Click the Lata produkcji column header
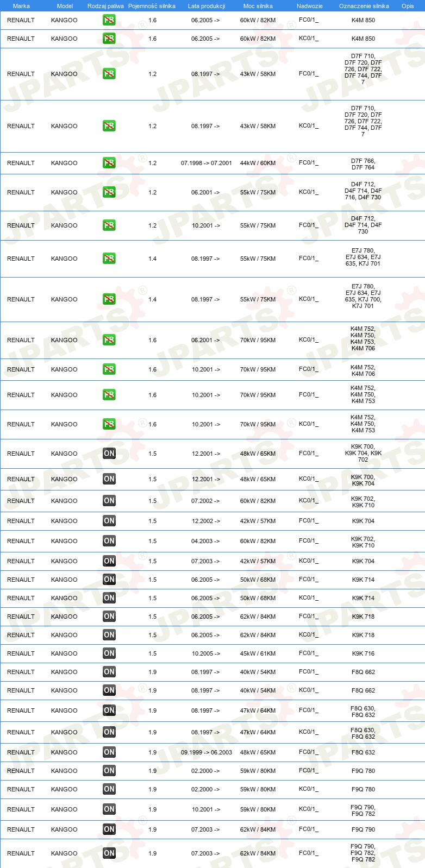The height and width of the screenshot is (868, 425). click(x=207, y=6)
